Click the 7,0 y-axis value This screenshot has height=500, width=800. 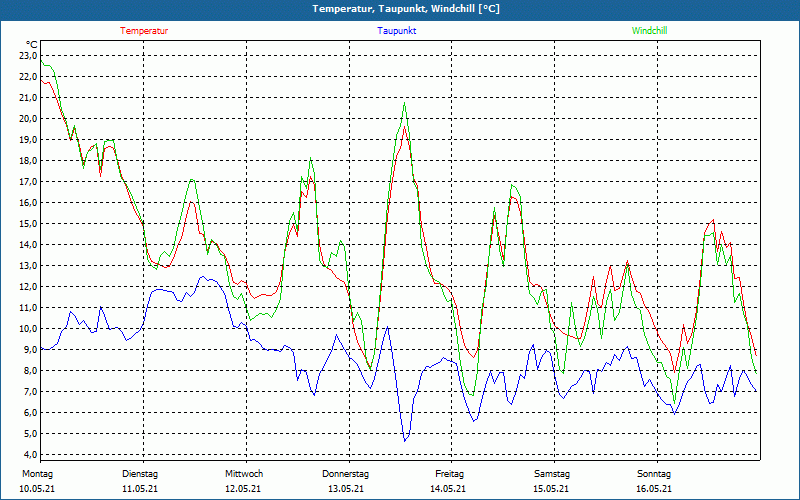click(30, 391)
